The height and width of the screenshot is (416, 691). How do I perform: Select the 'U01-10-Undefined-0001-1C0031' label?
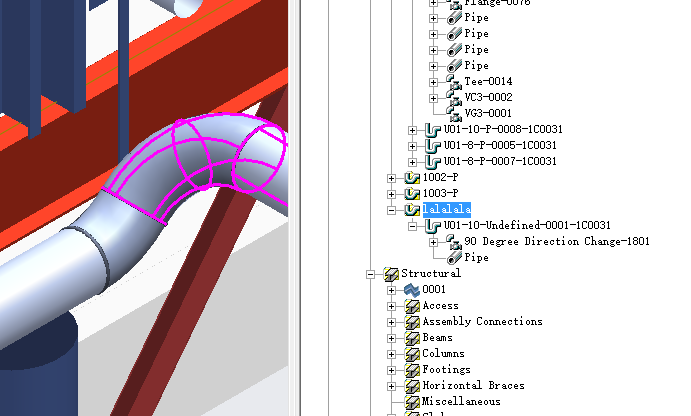[527, 225]
